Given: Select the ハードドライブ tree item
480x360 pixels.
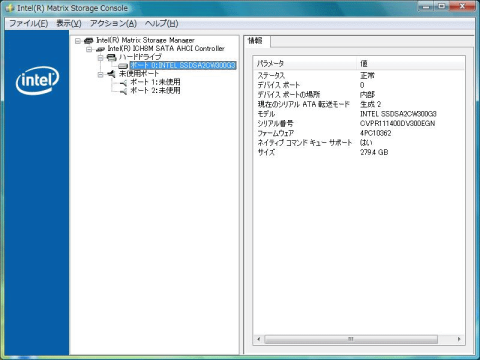Looking at the screenshot, I should pyautogui.click(x=140, y=57).
